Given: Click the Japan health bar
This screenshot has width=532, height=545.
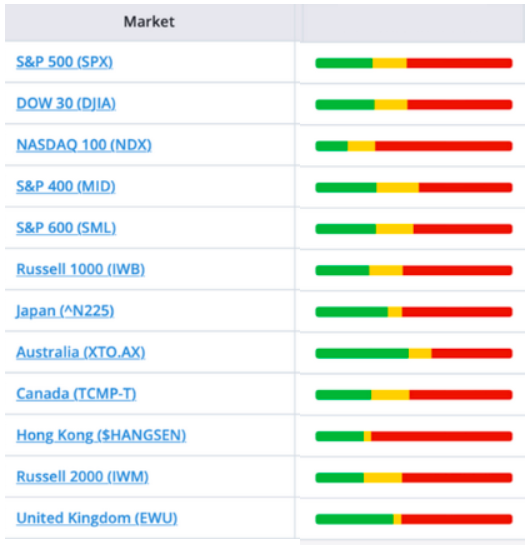Looking at the screenshot, I should point(414,312).
